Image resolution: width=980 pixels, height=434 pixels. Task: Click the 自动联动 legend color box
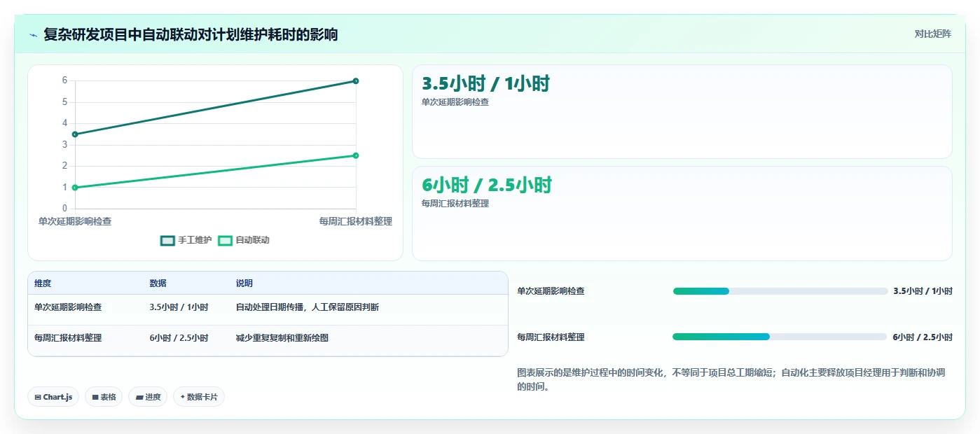coord(225,240)
